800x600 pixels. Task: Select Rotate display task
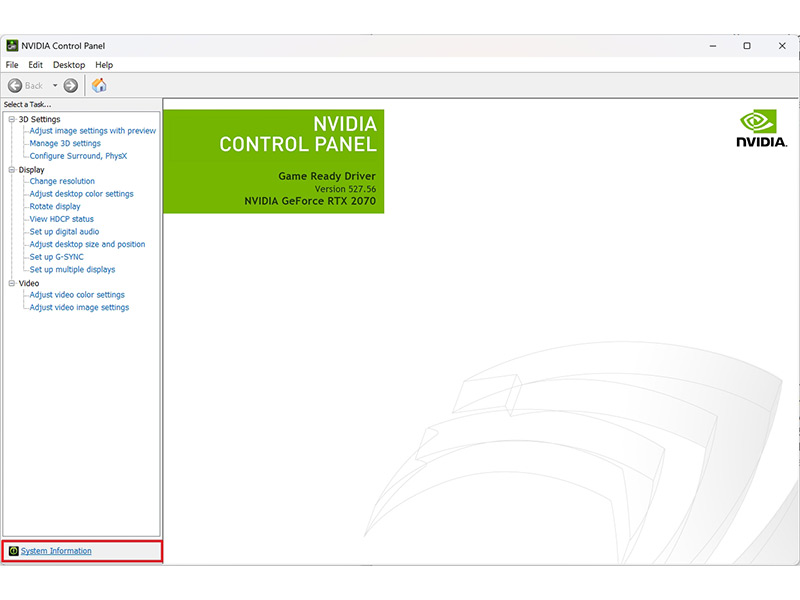click(x=55, y=206)
